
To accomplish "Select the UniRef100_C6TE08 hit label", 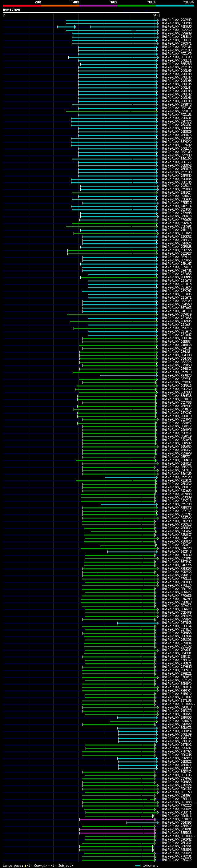I will coord(177,57).
